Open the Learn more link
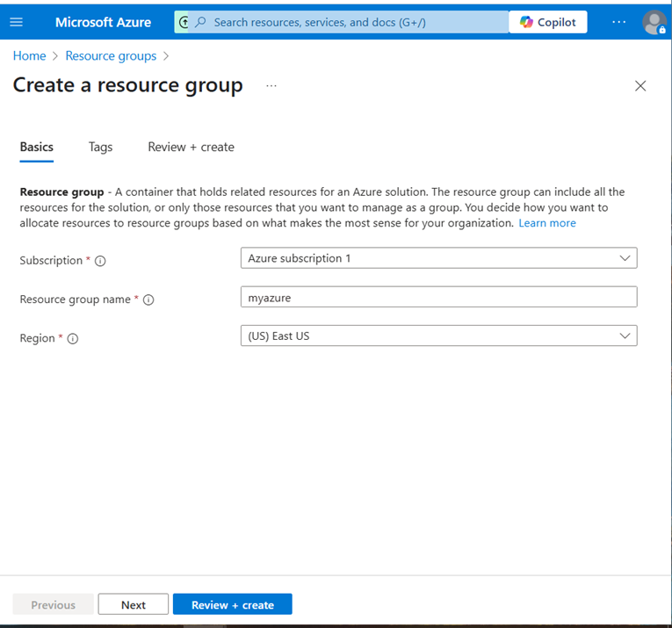 pos(547,223)
